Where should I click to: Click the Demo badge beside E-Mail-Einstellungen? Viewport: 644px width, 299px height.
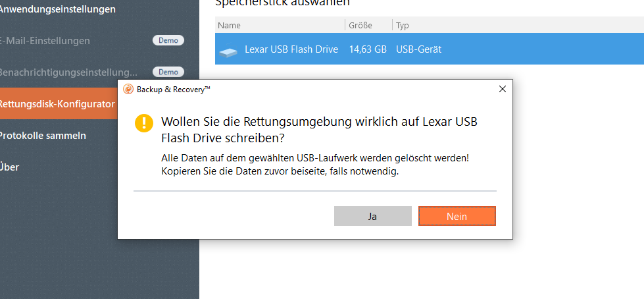(x=168, y=40)
